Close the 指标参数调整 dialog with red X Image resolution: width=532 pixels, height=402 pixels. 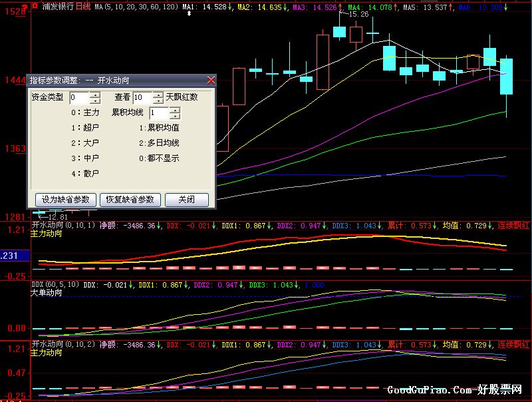211,80
